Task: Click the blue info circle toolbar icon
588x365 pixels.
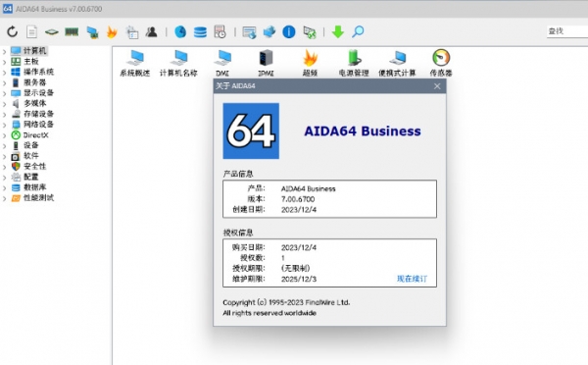Action: pos(289,32)
